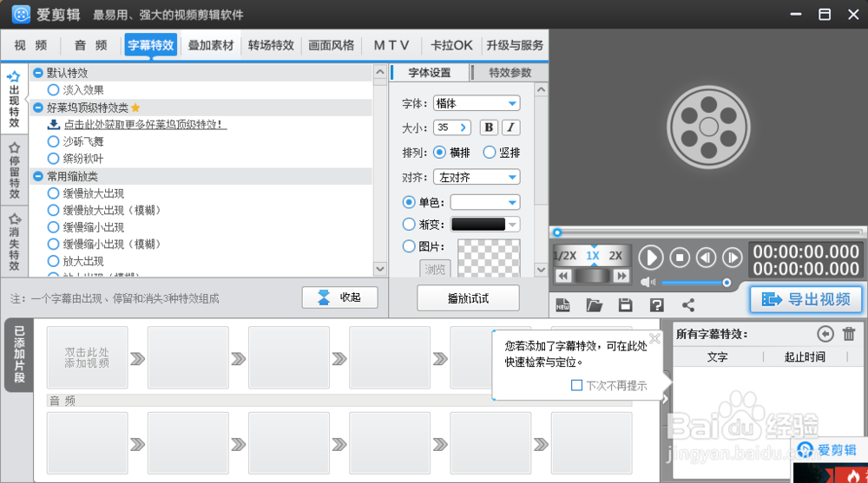Select the 缤纷秋叶 effect
Viewport: 868px width, 483px height.
[53, 159]
